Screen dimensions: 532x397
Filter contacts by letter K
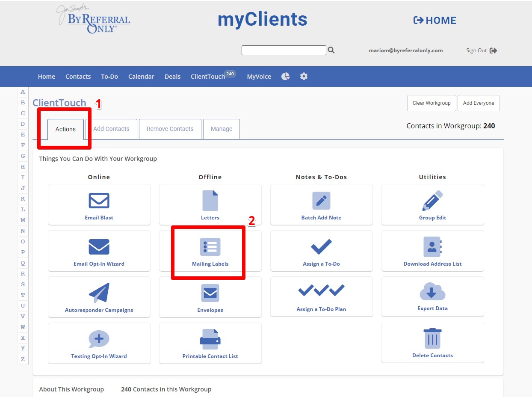23,199
